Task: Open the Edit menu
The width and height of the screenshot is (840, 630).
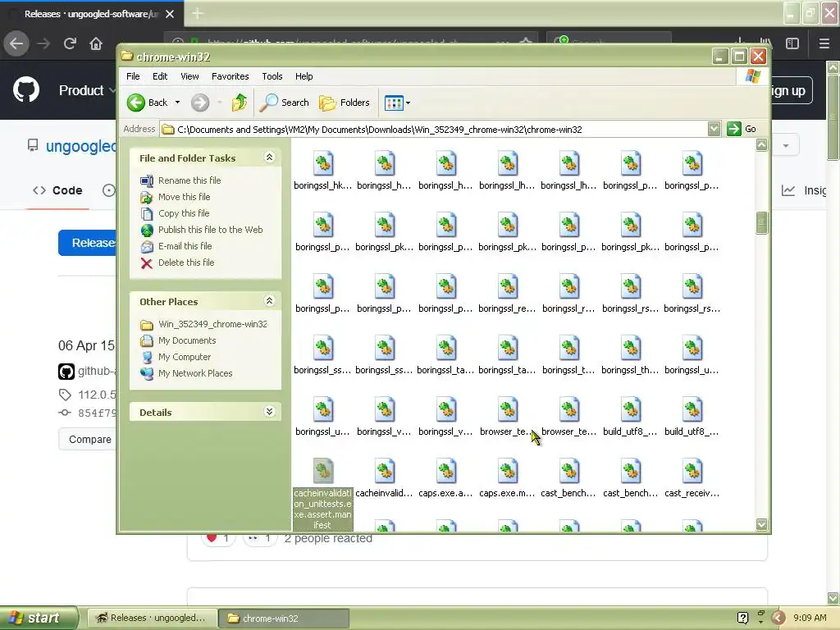Action: 160,76
